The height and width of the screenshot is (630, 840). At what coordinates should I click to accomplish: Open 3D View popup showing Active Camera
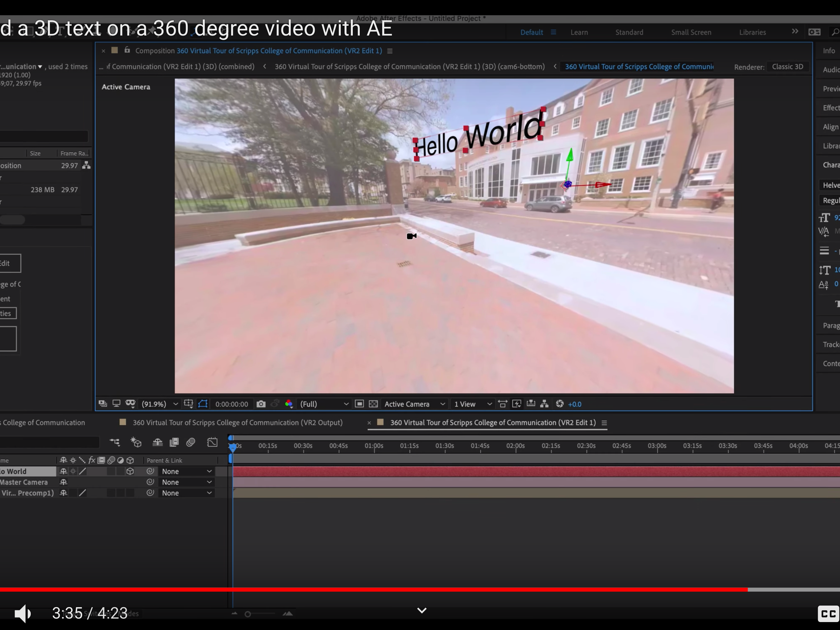(x=414, y=404)
